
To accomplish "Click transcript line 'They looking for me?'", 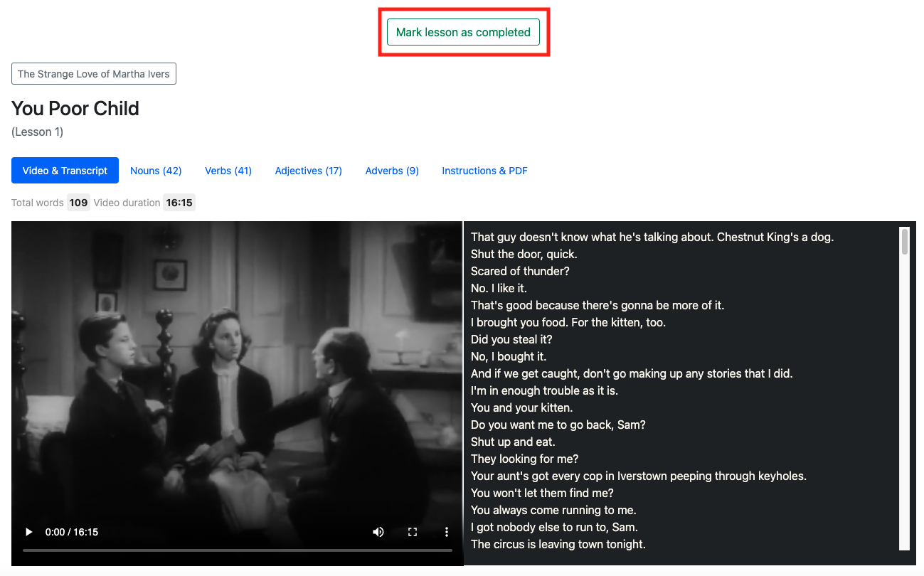I will tap(525, 459).
